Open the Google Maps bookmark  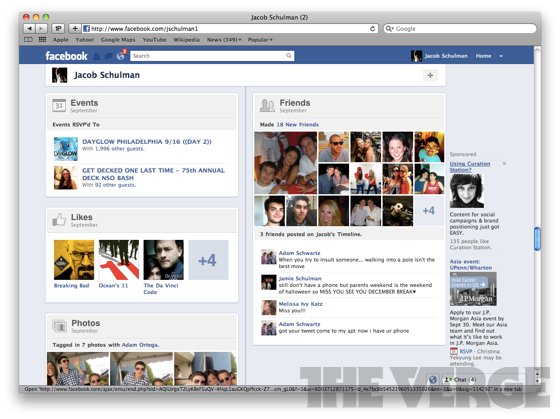click(x=118, y=40)
